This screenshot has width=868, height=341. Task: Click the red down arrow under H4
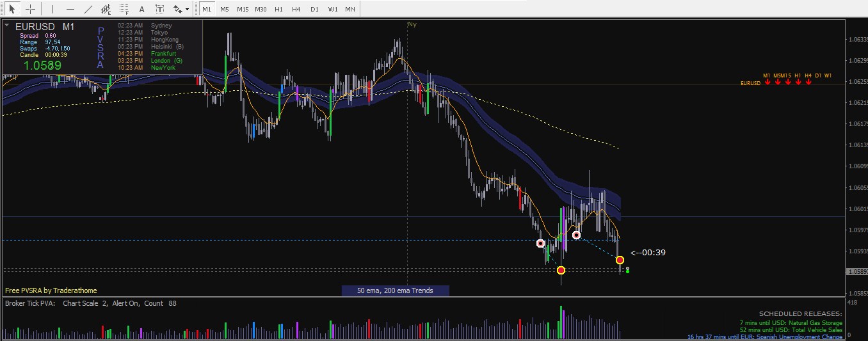click(x=808, y=83)
